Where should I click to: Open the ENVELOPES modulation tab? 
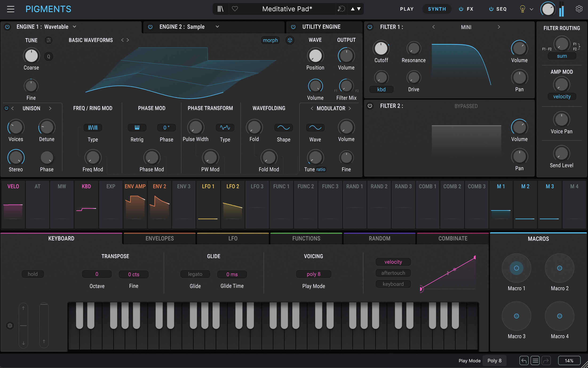pos(160,239)
